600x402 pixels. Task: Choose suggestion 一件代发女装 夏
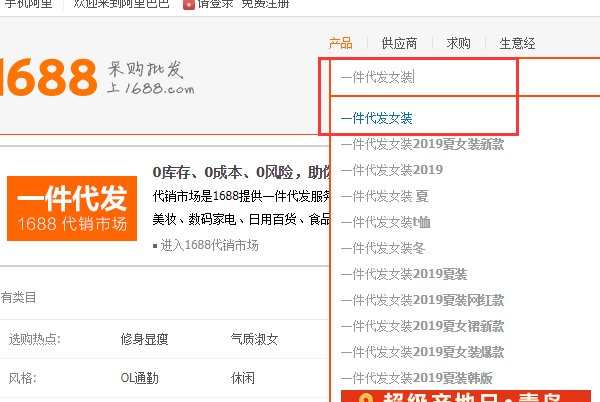point(384,196)
